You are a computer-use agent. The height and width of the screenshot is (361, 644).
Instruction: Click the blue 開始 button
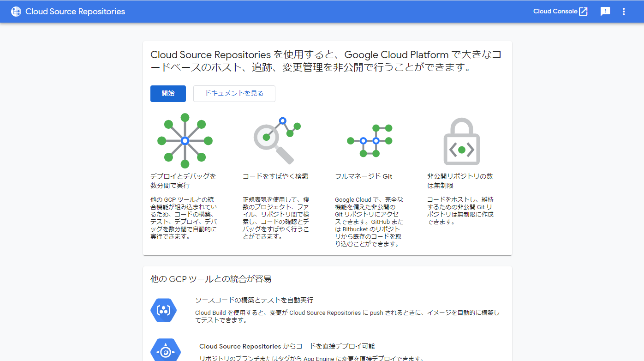point(168,93)
